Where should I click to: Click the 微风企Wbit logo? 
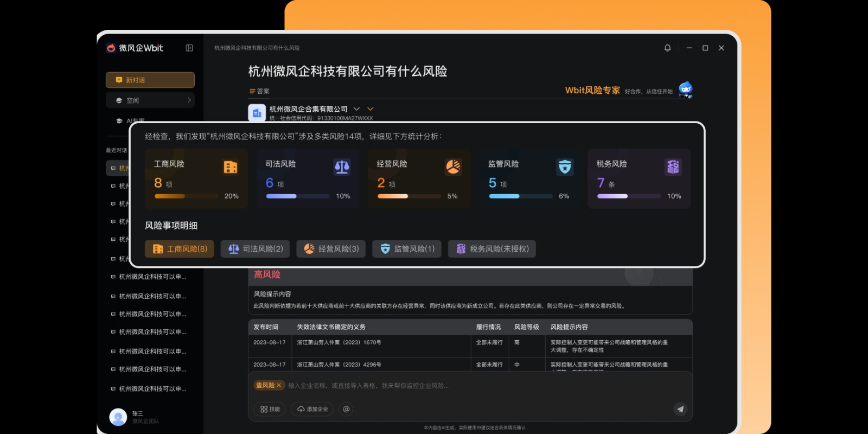[x=135, y=48]
